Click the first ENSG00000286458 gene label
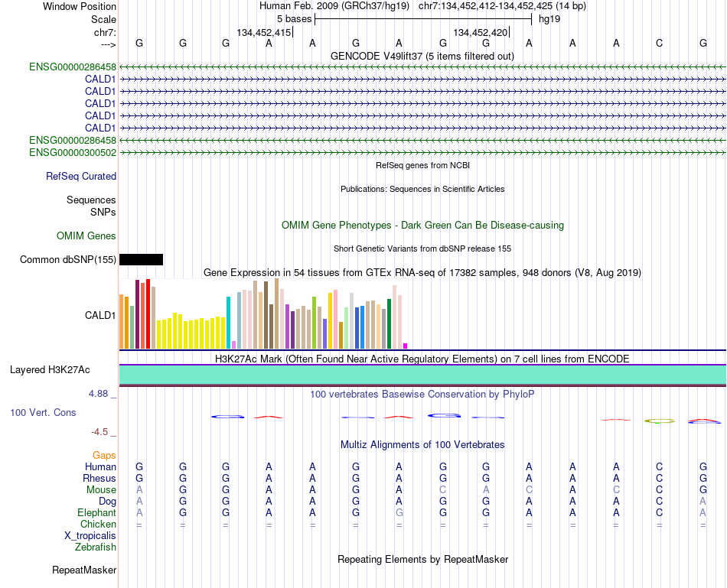Screen dimensions: 727x588 click(73, 67)
